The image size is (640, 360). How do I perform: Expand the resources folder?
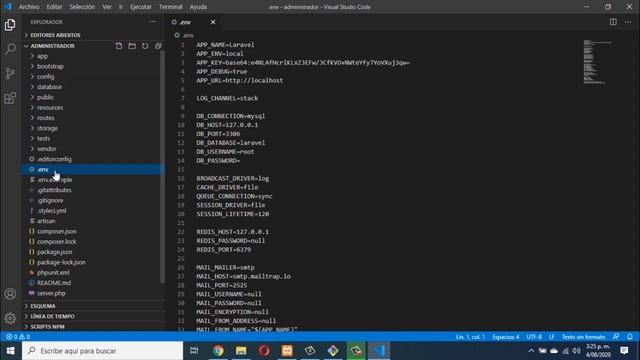50,107
